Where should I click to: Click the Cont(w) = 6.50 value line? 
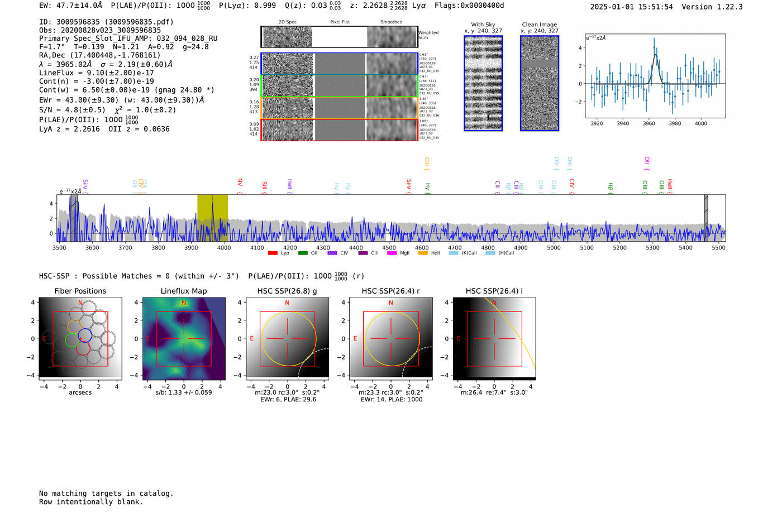pyautogui.click(x=127, y=90)
